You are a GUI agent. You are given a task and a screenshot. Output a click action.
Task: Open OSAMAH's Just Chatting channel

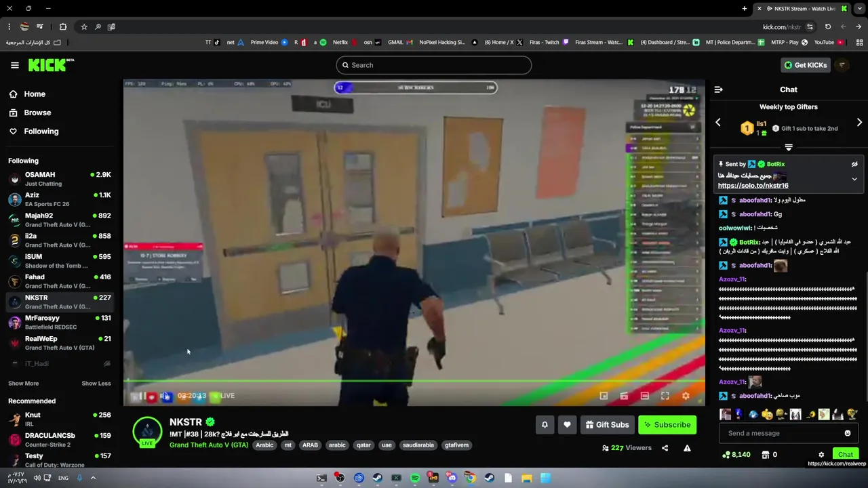60,179
